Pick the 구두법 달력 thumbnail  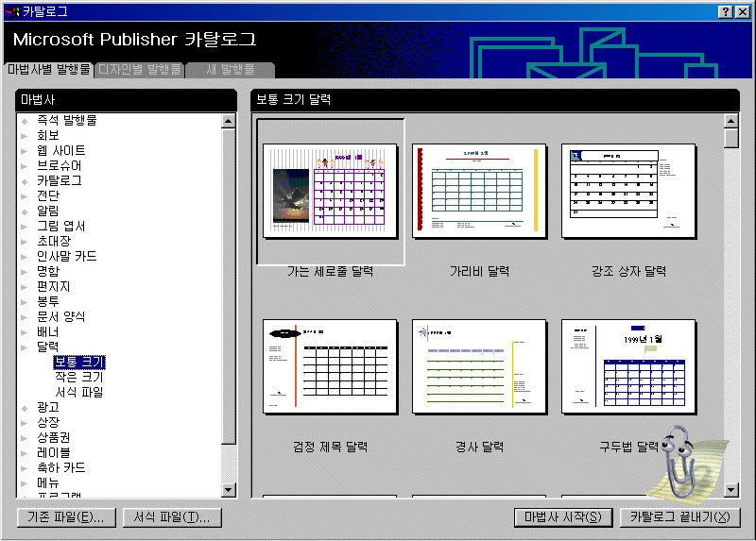click(628, 366)
